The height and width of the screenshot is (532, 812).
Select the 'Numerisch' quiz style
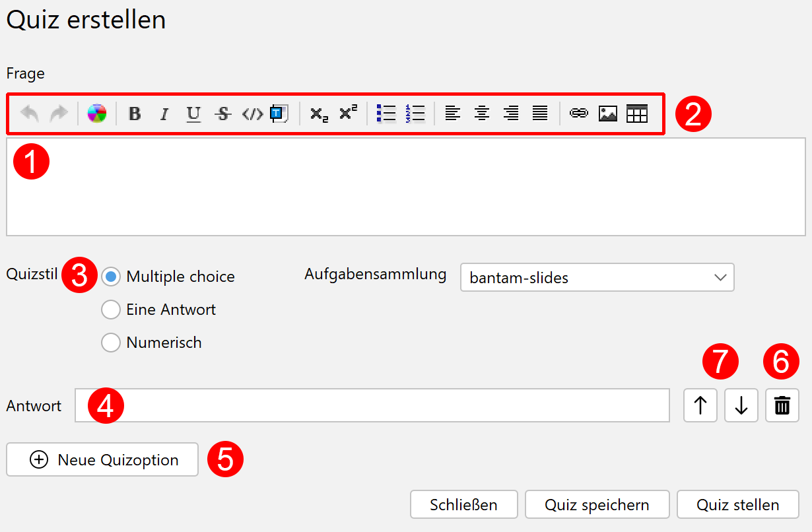click(111, 343)
